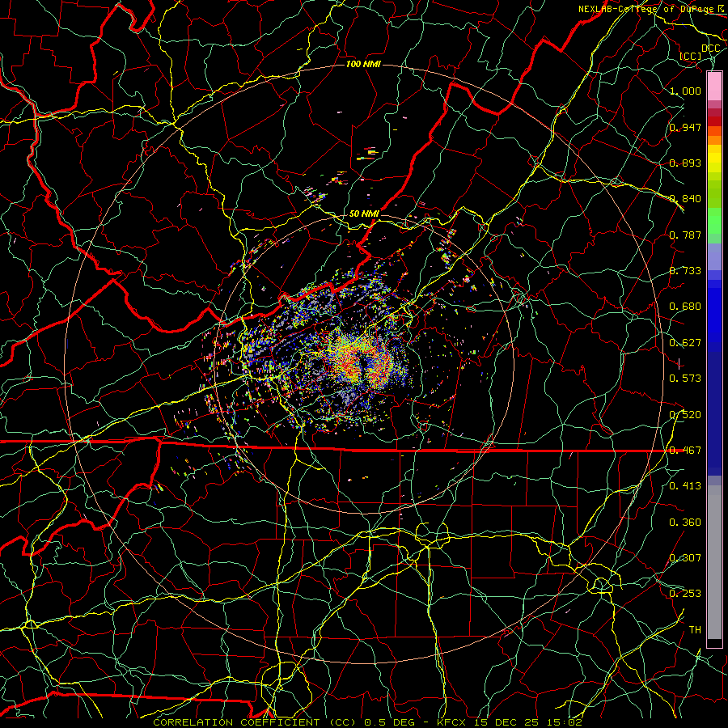Select the 0.840 scale value

(x=685, y=199)
